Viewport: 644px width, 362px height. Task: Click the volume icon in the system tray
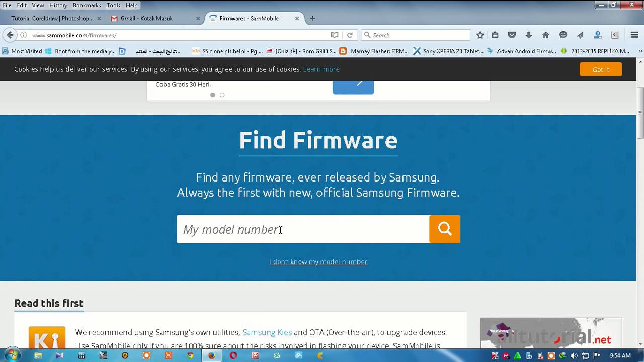[574, 356]
